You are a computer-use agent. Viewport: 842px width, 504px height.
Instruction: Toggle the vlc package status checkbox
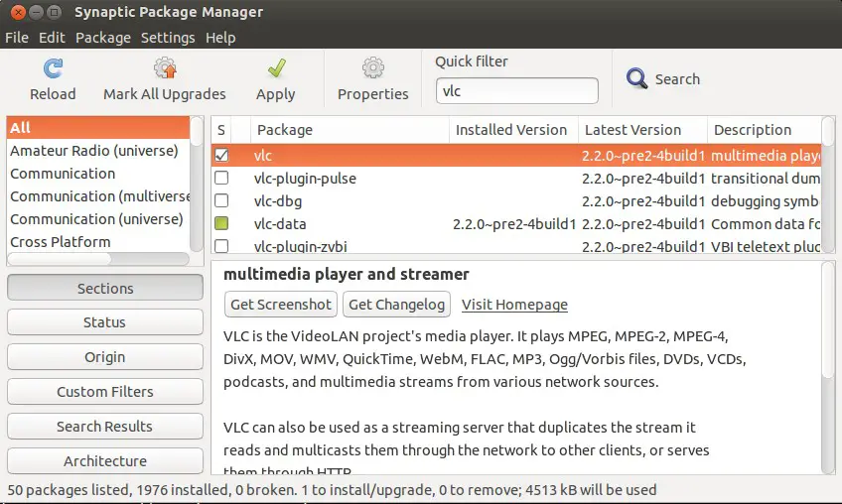pyautogui.click(x=221, y=155)
